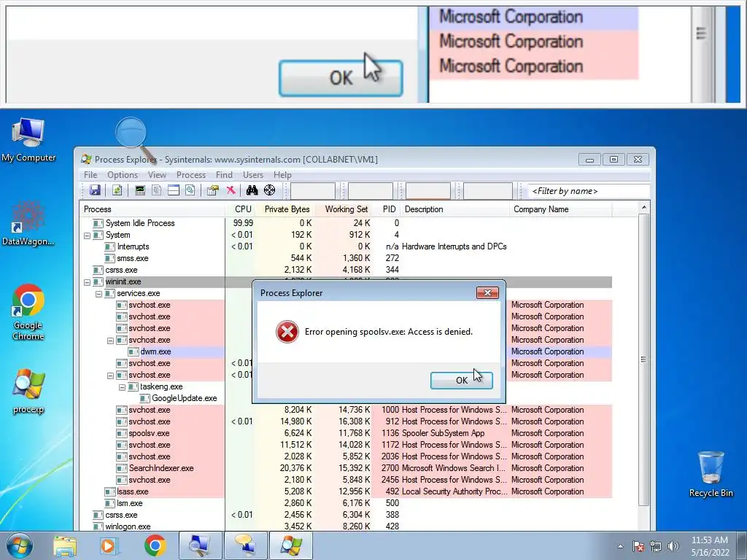Viewport: 747px width, 560px height.
Task: Click the Action Center flag tray icon
Action: tap(638, 546)
